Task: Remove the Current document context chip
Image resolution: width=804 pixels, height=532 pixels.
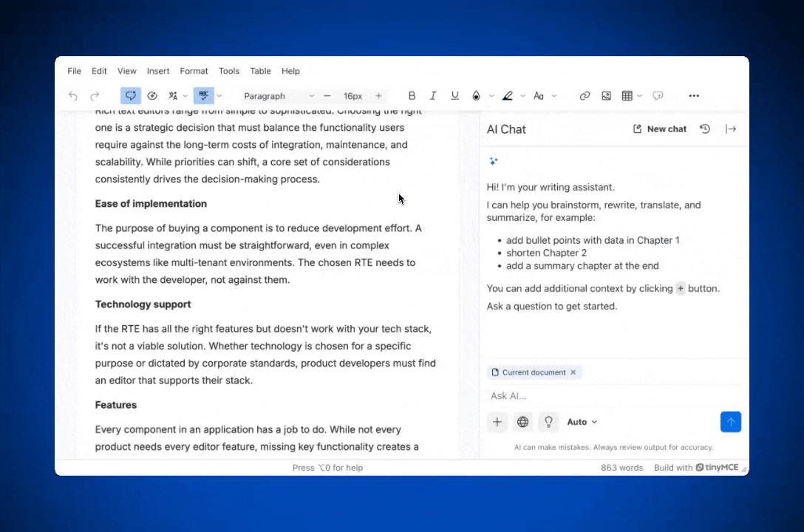Action: (x=573, y=372)
